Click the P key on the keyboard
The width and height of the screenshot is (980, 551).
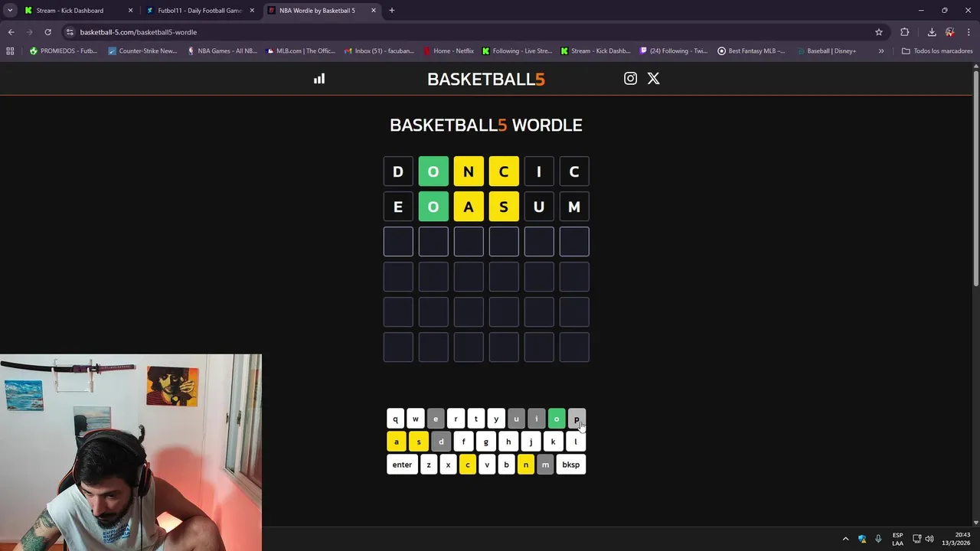(577, 419)
